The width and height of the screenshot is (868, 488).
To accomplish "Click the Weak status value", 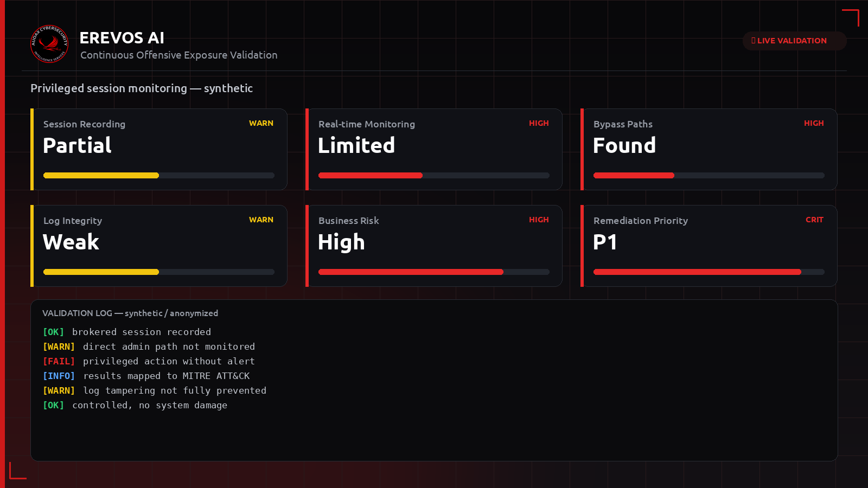I will click(71, 242).
